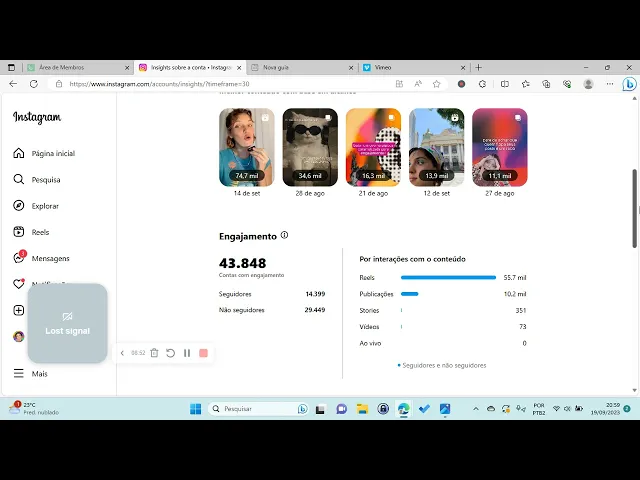Open Pesquisa search in sidebar
The width and height of the screenshot is (640, 480).
(x=37, y=180)
